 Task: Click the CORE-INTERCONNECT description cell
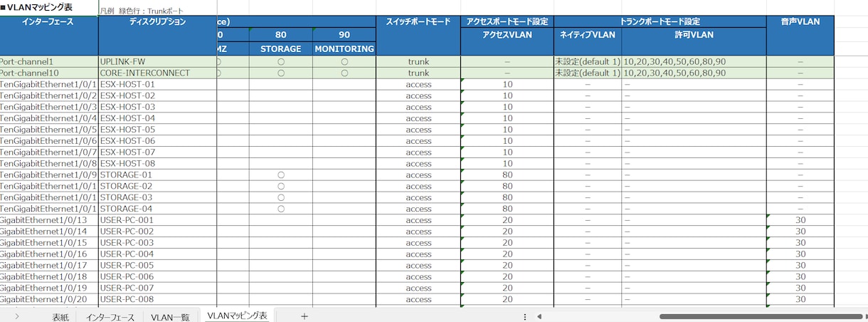click(x=158, y=73)
